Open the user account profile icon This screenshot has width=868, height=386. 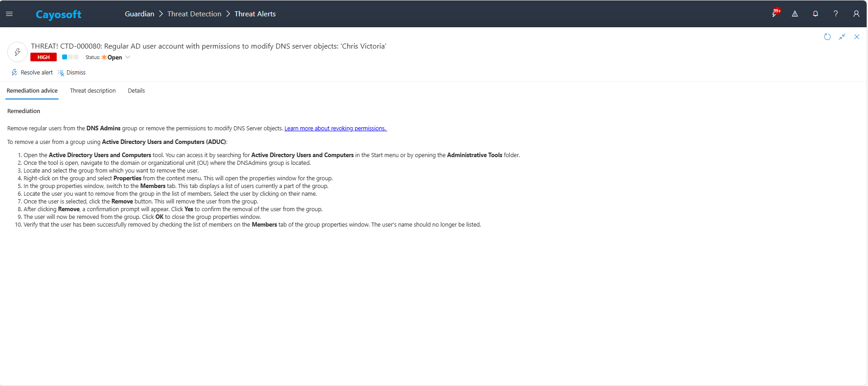pos(856,14)
